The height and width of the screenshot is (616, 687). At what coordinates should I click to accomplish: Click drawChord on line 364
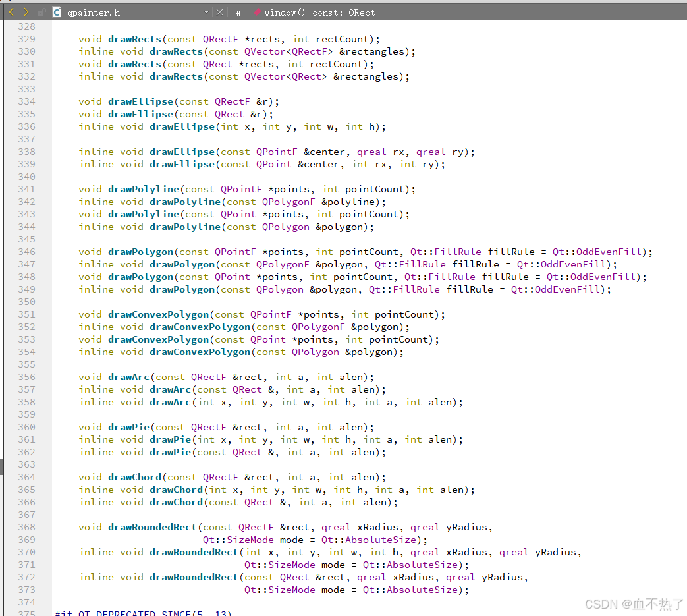click(x=135, y=477)
